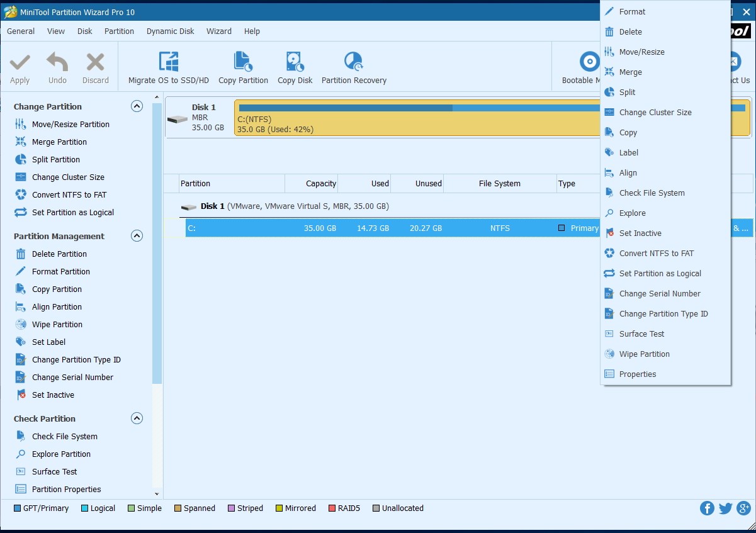Screen dimensions: 756x533
Task: Click the Migrate OS to SSD/HD icon
Action: [x=168, y=62]
